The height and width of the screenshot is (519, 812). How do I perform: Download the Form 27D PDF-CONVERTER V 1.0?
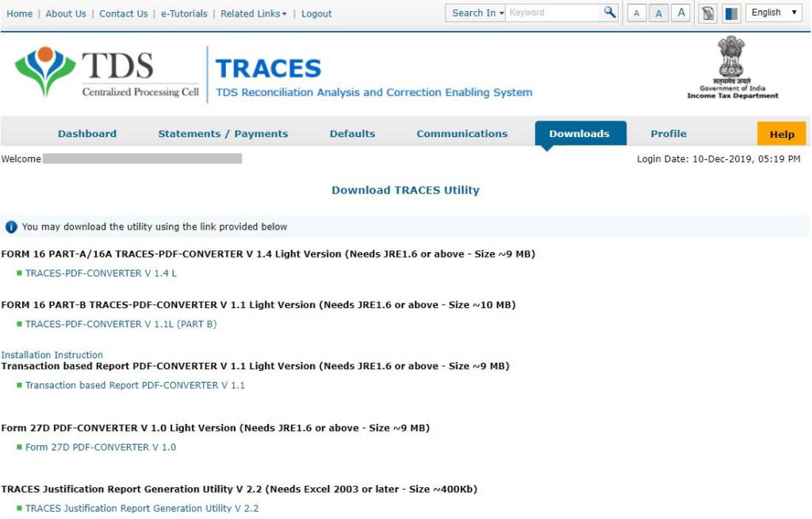98,446
